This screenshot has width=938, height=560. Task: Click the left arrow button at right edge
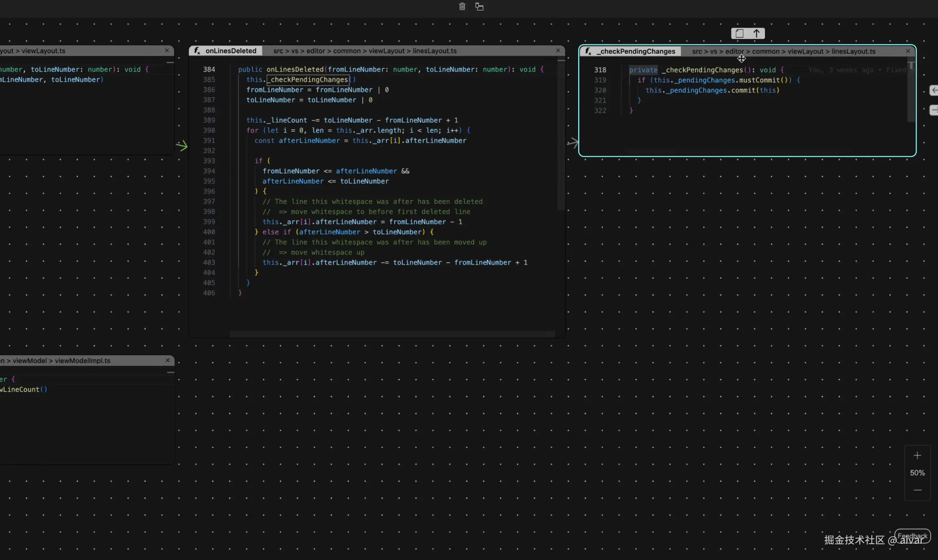pyautogui.click(x=934, y=90)
